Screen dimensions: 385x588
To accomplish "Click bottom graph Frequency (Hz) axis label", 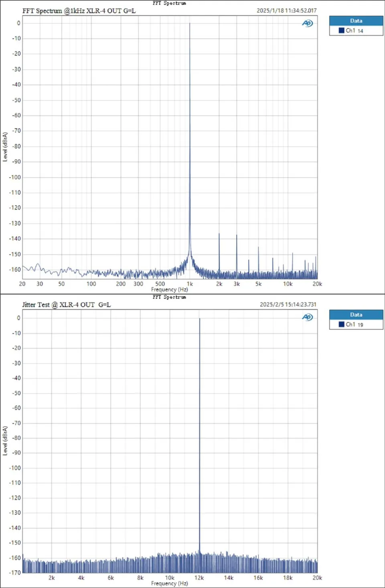I will pos(169,584).
